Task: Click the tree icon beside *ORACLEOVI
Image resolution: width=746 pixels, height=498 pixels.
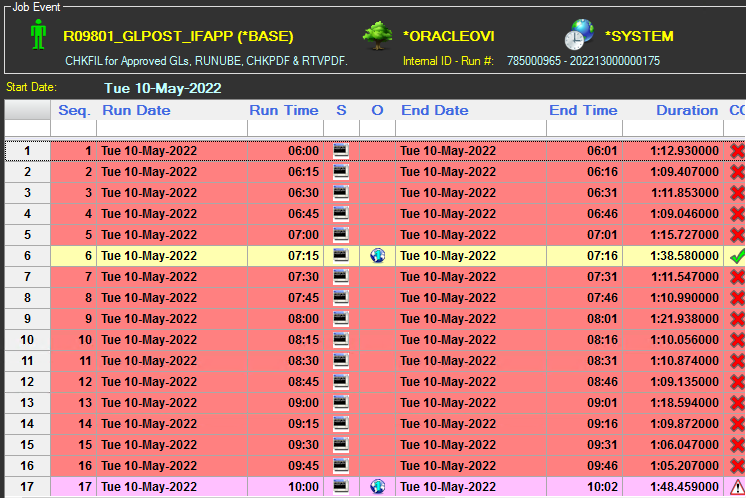Action: (377, 35)
